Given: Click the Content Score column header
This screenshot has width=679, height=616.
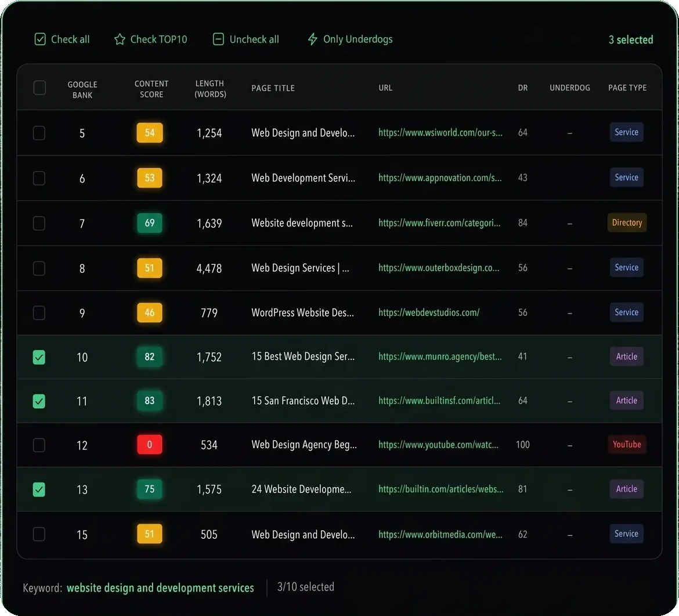Looking at the screenshot, I should pyautogui.click(x=151, y=89).
